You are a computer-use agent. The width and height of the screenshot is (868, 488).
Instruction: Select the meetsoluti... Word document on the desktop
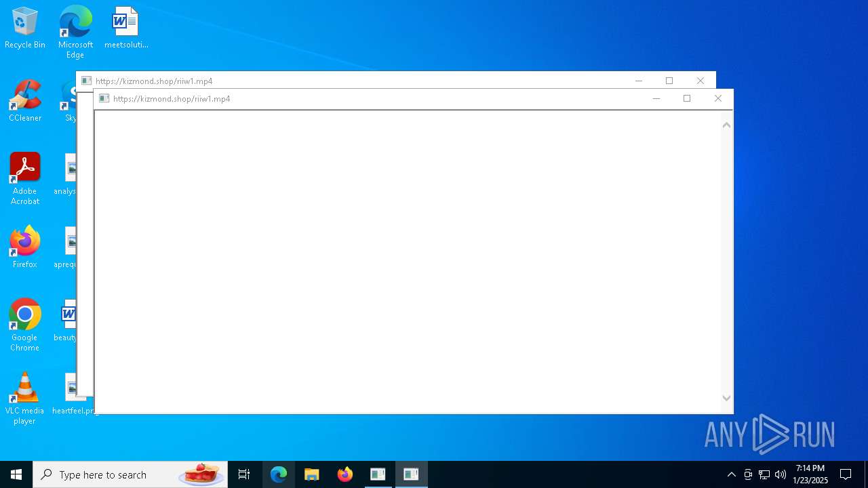tap(126, 28)
